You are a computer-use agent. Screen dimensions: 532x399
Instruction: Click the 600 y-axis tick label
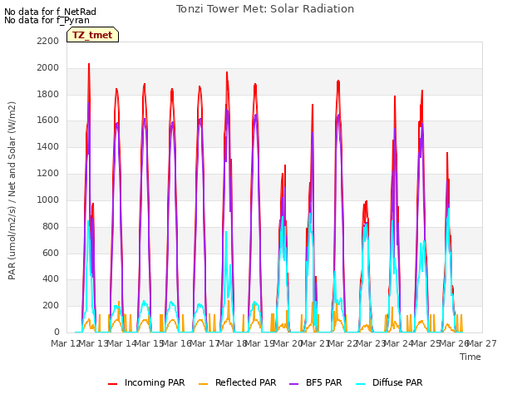click(x=51, y=253)
